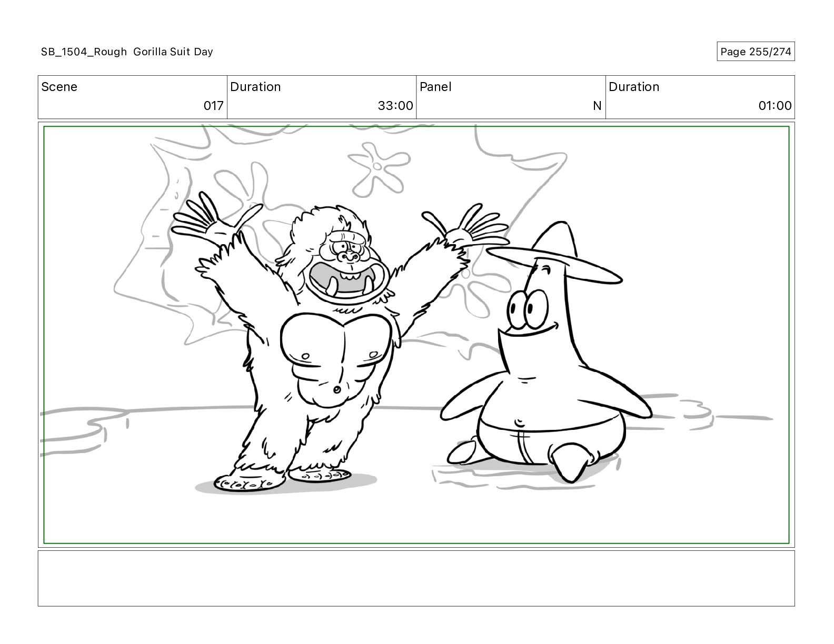Click the storyboard title SB_1504_Rough Gorilla Suit Day
Viewport: 834px width, 644px height.
point(127,52)
